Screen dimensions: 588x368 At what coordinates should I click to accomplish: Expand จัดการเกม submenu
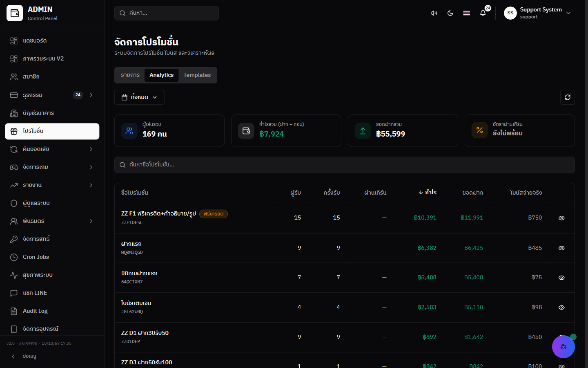[x=91, y=167]
